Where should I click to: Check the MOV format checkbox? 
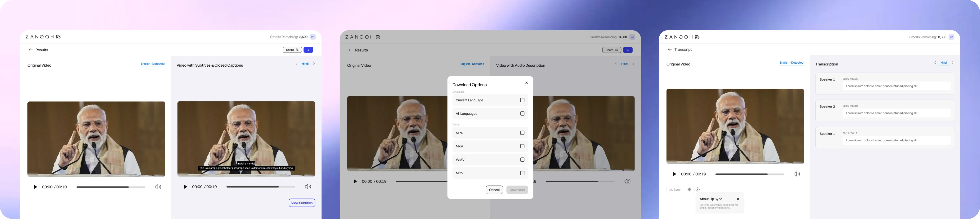coord(522,173)
